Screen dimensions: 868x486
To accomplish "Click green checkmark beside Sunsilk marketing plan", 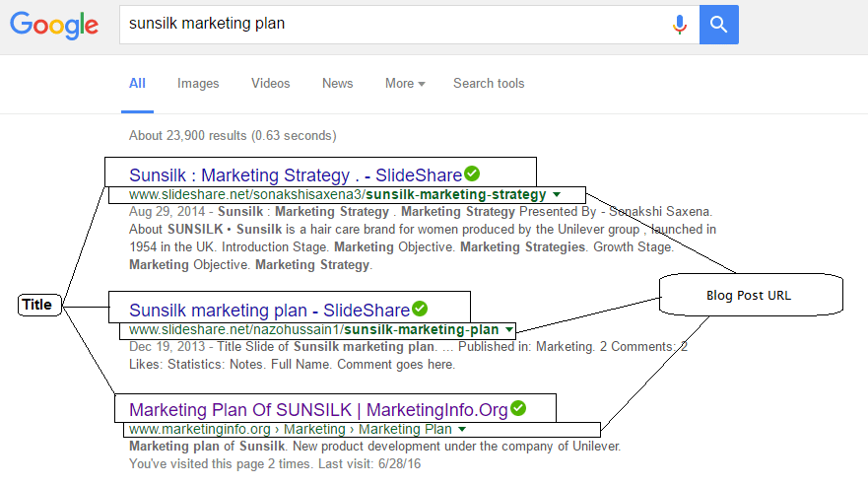I will click(420, 309).
